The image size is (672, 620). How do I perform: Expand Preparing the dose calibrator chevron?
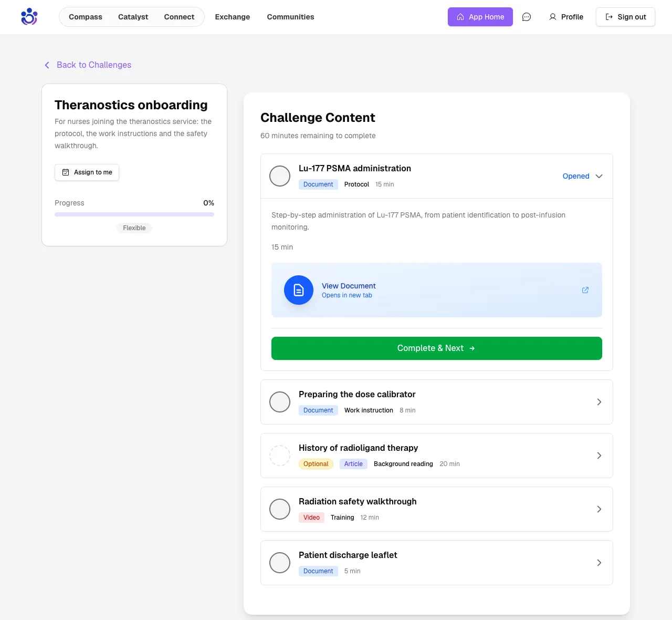(x=599, y=402)
